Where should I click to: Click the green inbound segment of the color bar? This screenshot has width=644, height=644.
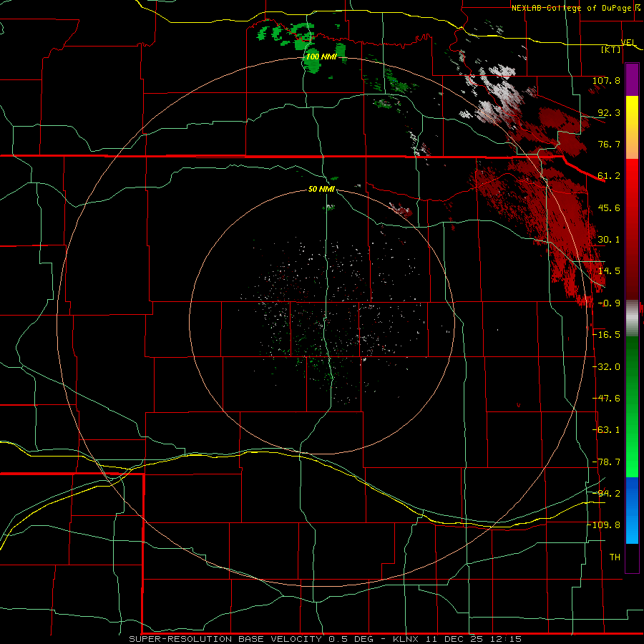[x=632, y=406]
